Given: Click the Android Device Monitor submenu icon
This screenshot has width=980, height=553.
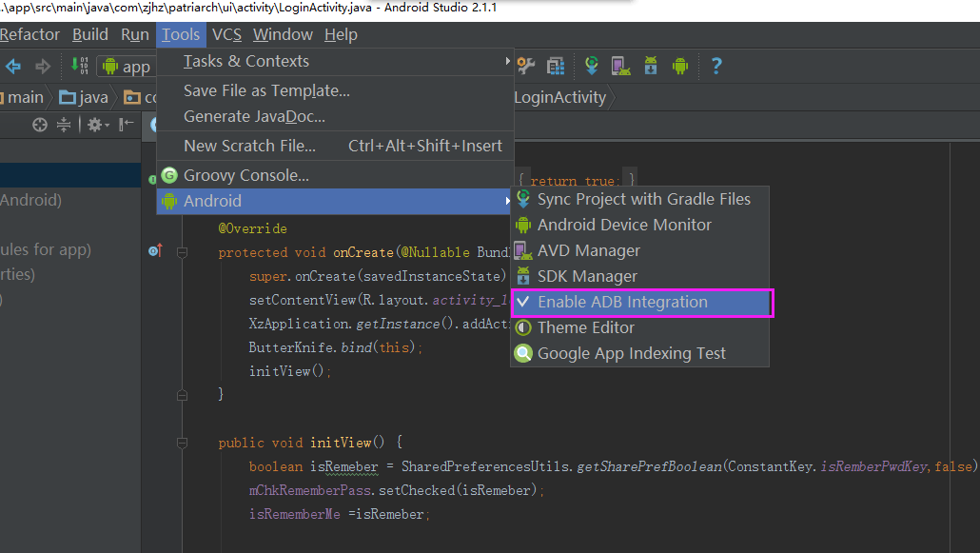Looking at the screenshot, I should pyautogui.click(x=523, y=225).
